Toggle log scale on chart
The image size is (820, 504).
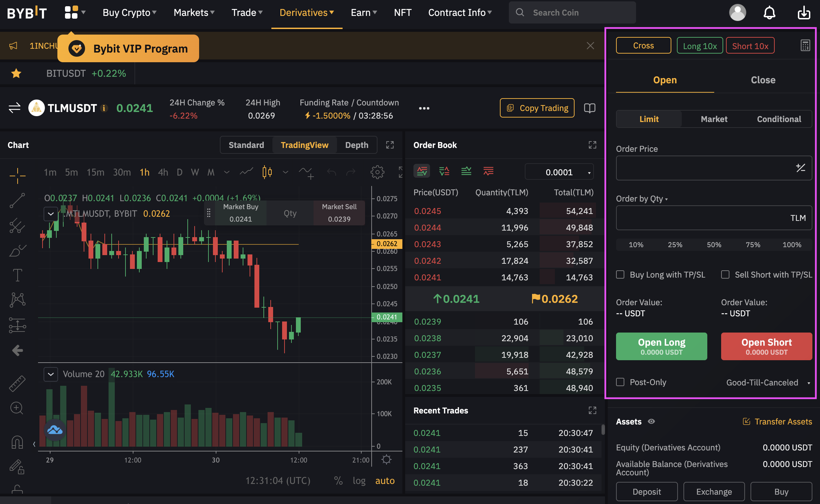point(359,480)
